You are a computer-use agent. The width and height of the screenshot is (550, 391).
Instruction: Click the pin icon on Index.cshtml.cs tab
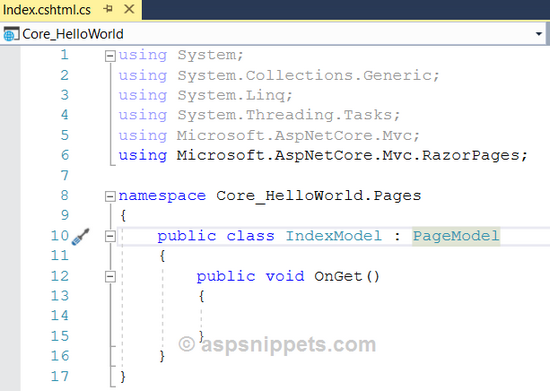[x=108, y=9]
